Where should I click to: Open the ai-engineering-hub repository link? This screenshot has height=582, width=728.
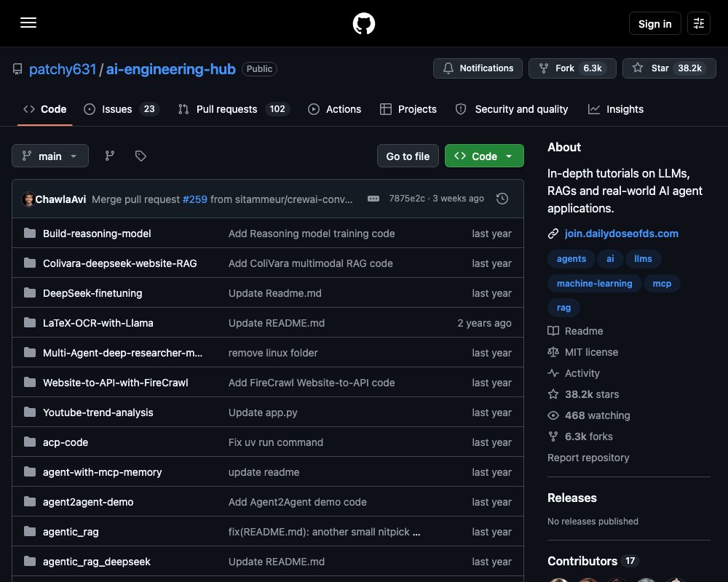click(171, 69)
